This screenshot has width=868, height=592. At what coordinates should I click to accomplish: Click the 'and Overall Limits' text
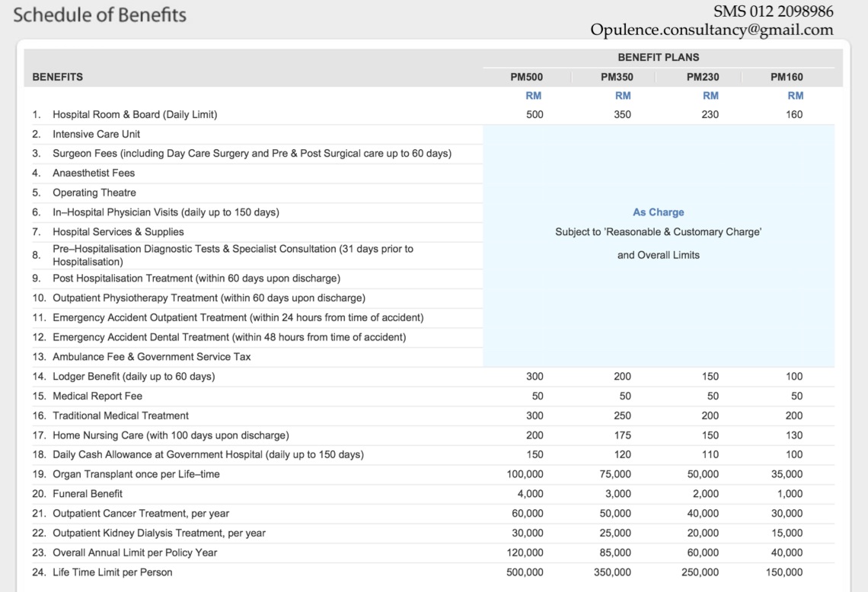coord(658,255)
